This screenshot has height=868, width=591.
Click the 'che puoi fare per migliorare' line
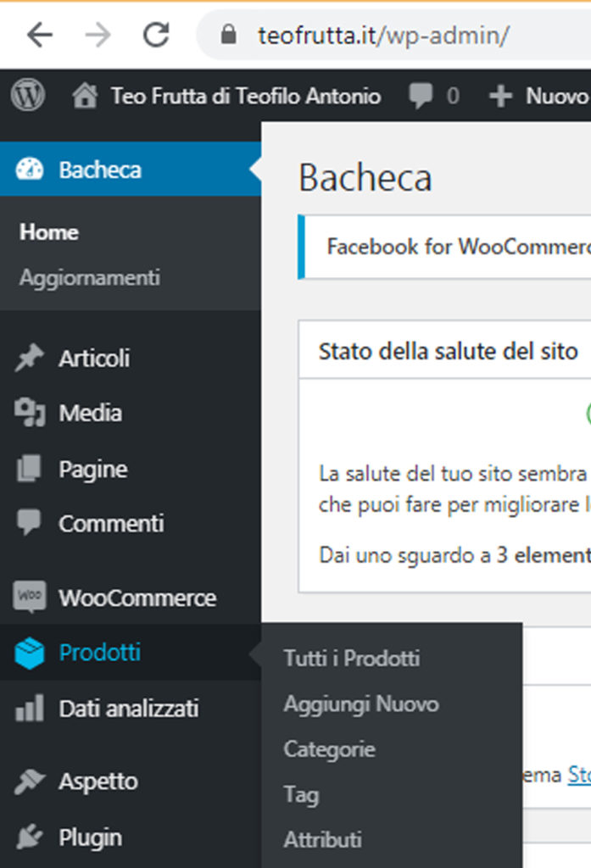449,505
